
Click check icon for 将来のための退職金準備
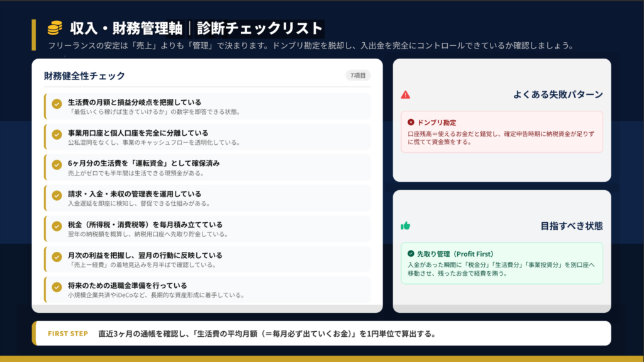(57, 288)
